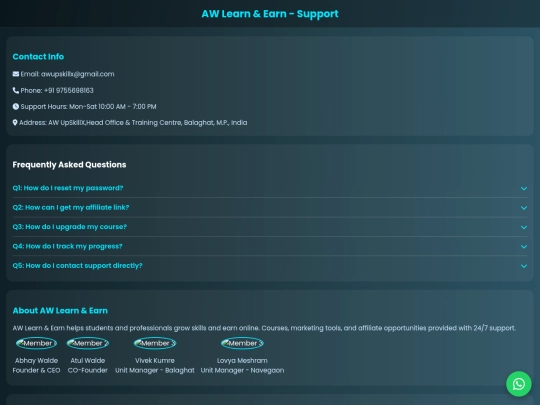This screenshot has width=540, height=405.
Task: Open the green WhatsApp chat button
Action: pos(518,384)
